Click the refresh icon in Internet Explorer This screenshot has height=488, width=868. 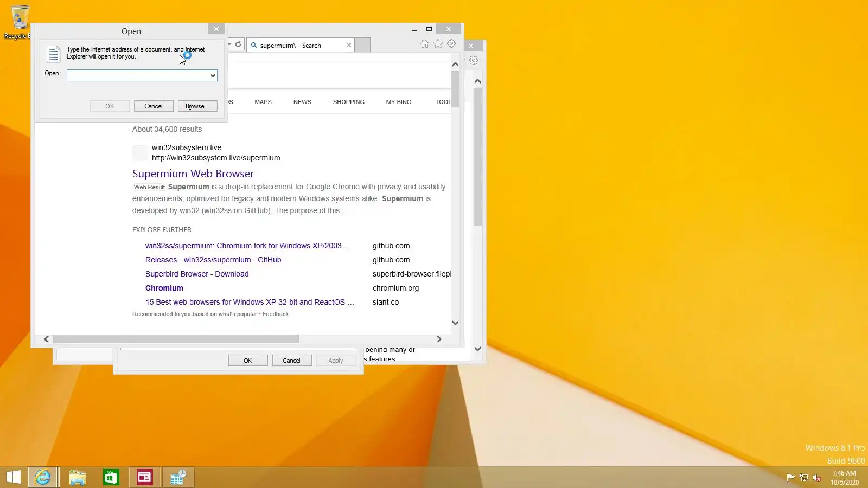pyautogui.click(x=238, y=44)
